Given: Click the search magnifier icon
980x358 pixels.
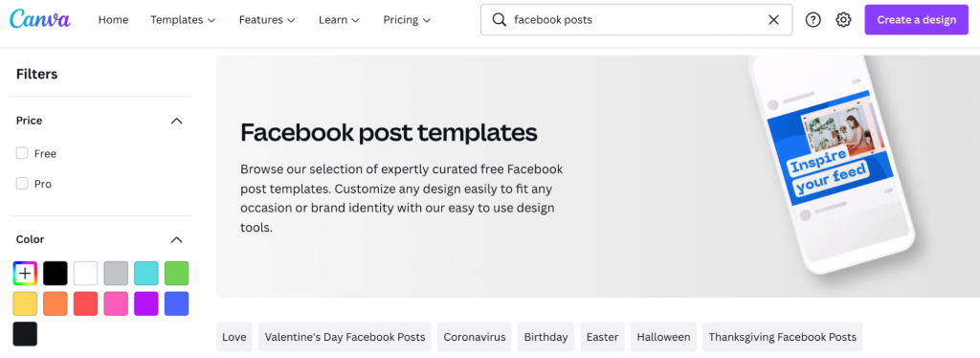Looking at the screenshot, I should coord(499,20).
